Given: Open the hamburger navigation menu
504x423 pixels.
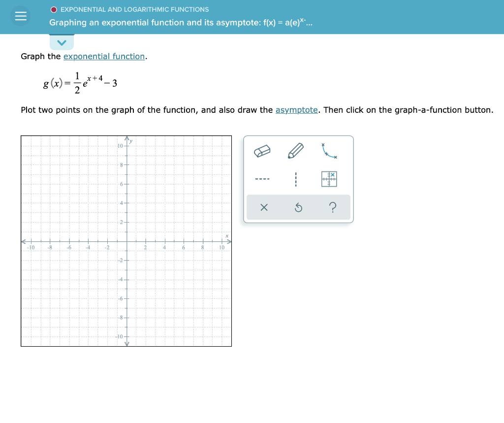Looking at the screenshot, I should click(21, 16).
